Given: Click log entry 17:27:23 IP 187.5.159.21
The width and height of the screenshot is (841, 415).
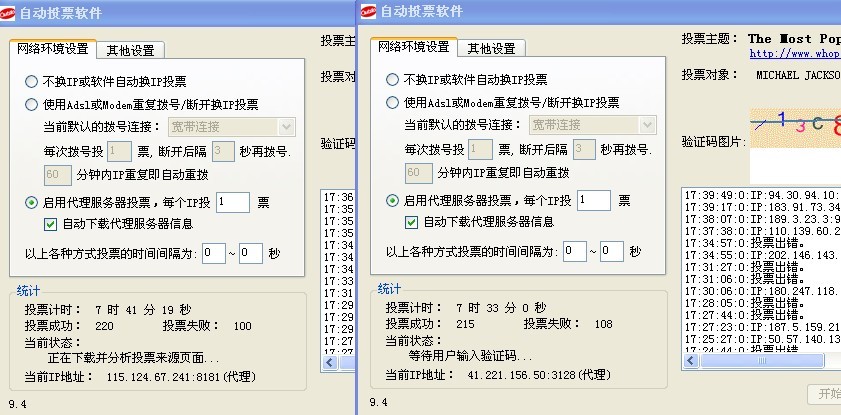Looking at the screenshot, I should 763,327.
